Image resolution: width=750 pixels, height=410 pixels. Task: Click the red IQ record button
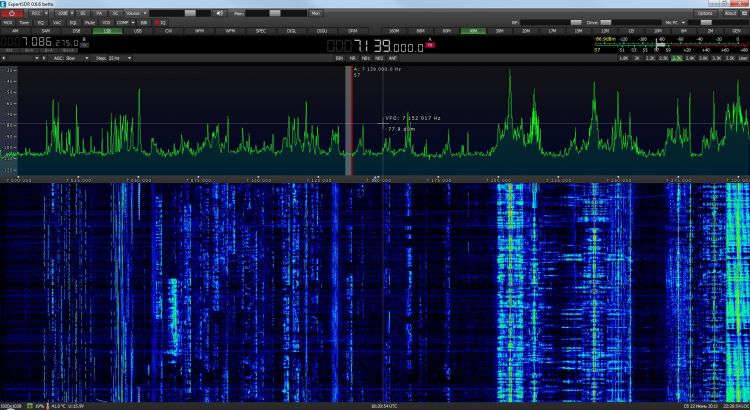(x=160, y=22)
